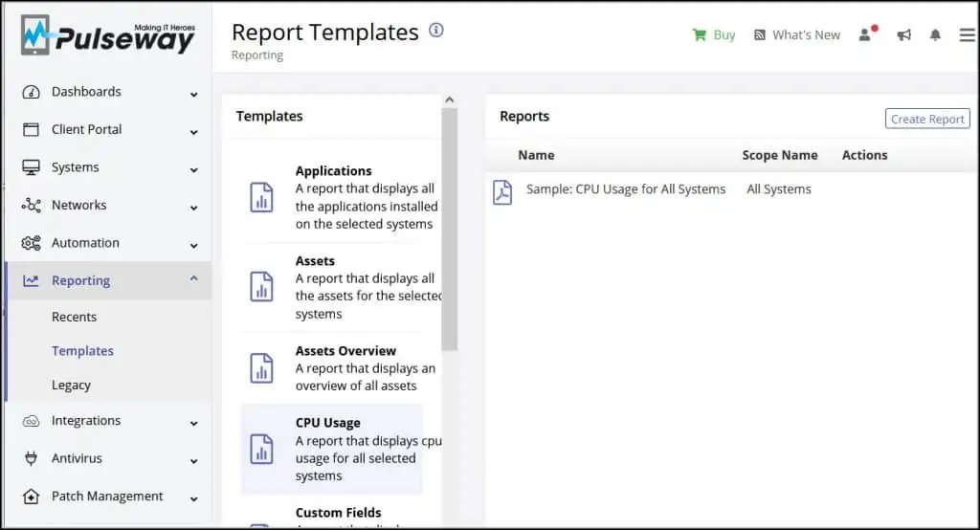Screen dimensions: 980x530
Task: Click the Client Portal window icon
Action: click(x=31, y=129)
